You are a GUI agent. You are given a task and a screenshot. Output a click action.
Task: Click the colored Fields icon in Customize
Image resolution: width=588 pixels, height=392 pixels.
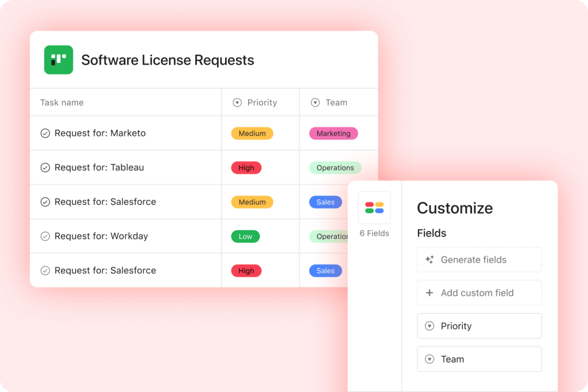[x=374, y=208]
